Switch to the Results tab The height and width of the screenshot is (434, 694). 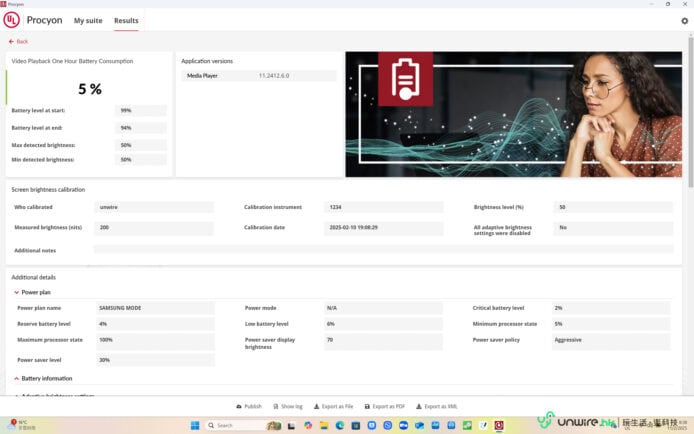click(126, 20)
